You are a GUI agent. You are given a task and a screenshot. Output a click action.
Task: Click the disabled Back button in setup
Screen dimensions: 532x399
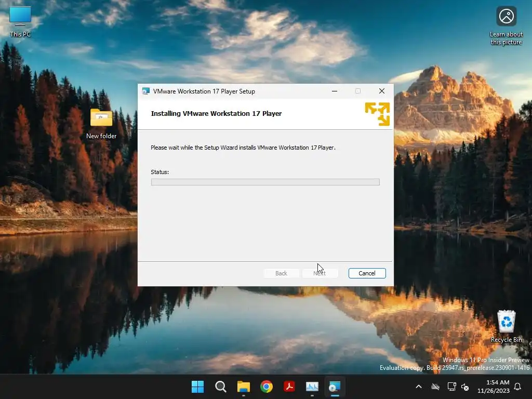pos(281,273)
